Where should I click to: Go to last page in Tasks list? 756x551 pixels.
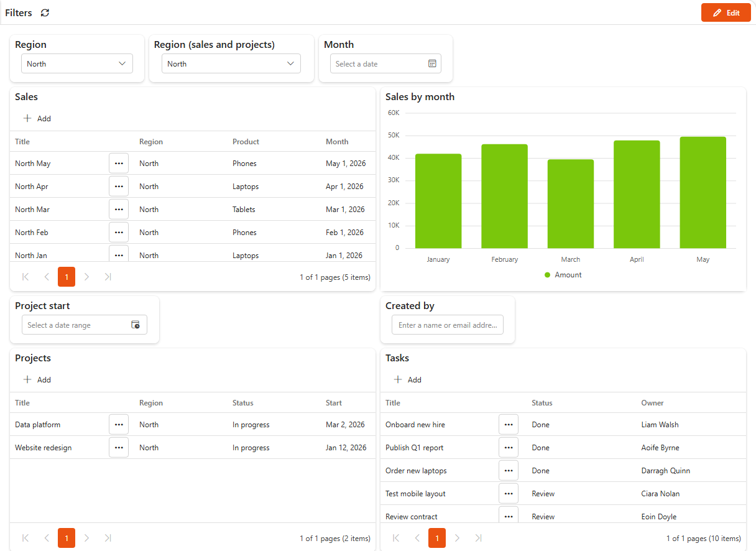click(x=478, y=538)
